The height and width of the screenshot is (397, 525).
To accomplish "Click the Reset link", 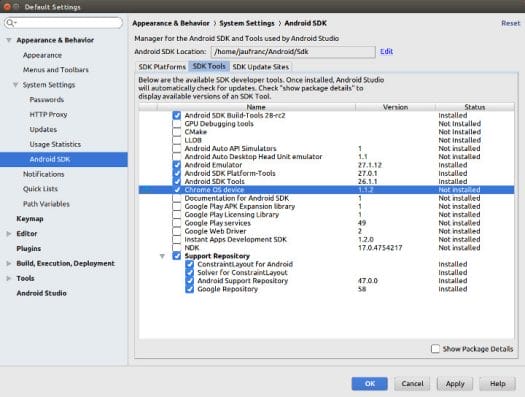I will point(511,23).
